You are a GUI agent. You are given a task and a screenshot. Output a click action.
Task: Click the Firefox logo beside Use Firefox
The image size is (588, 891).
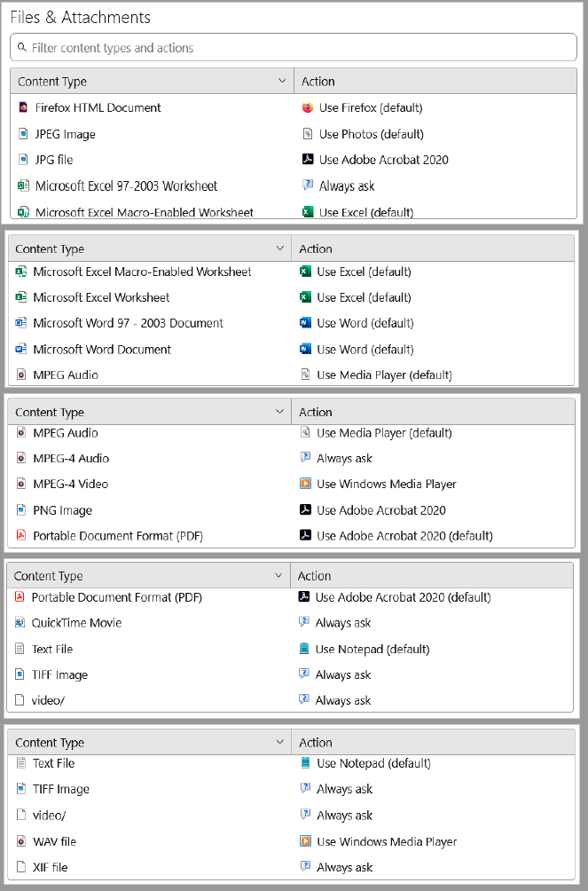click(x=308, y=108)
